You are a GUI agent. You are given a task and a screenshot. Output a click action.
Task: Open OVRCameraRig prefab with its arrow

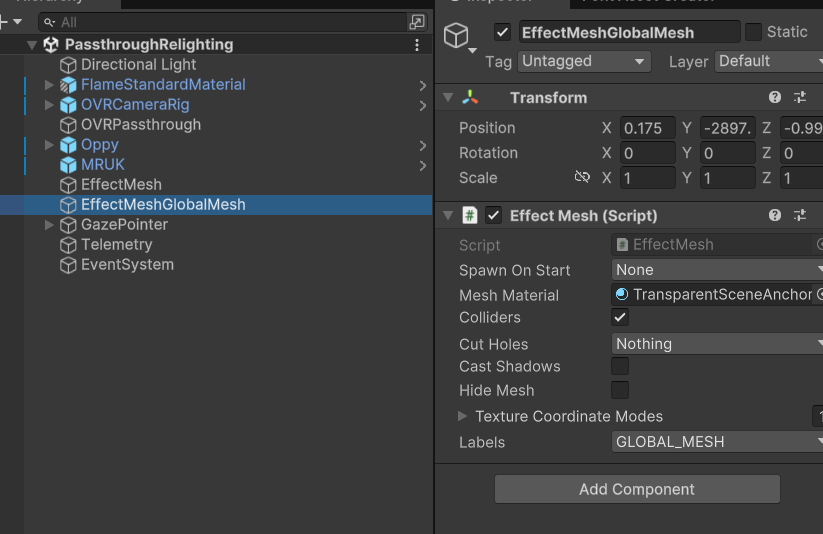[423, 106]
